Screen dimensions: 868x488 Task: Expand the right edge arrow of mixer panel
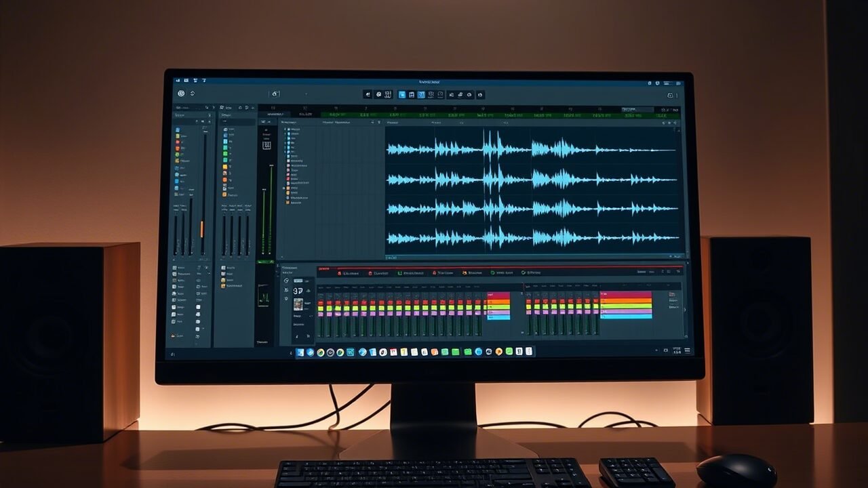point(684,310)
